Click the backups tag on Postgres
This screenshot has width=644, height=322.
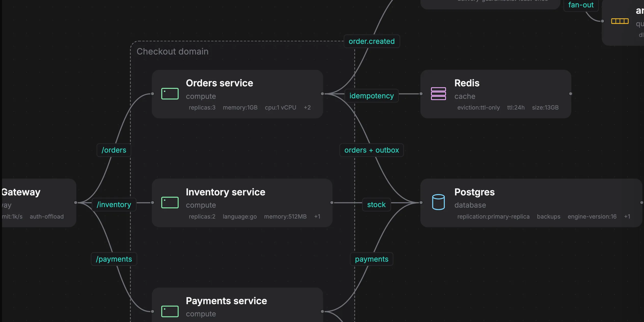(548, 217)
